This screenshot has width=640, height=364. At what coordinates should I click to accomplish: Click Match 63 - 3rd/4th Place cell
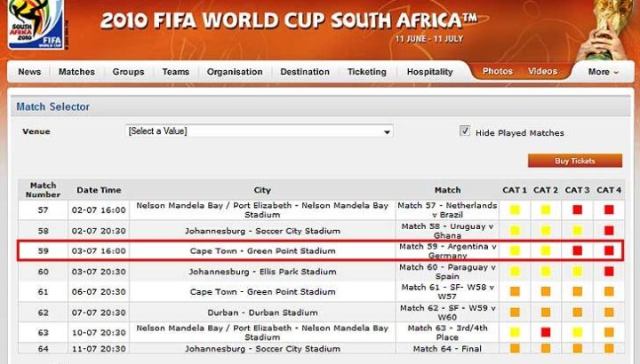(447, 333)
